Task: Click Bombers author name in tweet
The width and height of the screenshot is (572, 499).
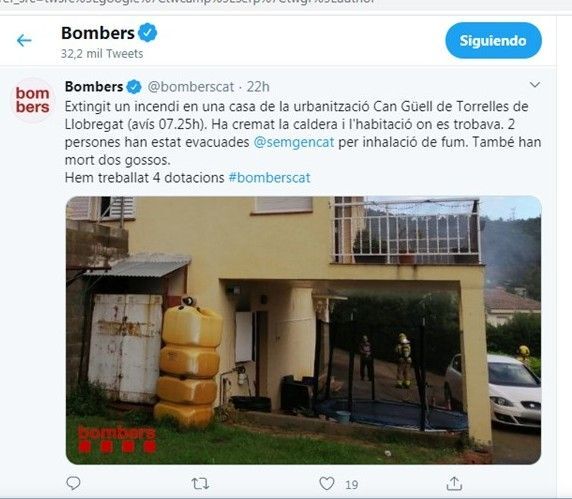Action: click(x=94, y=87)
